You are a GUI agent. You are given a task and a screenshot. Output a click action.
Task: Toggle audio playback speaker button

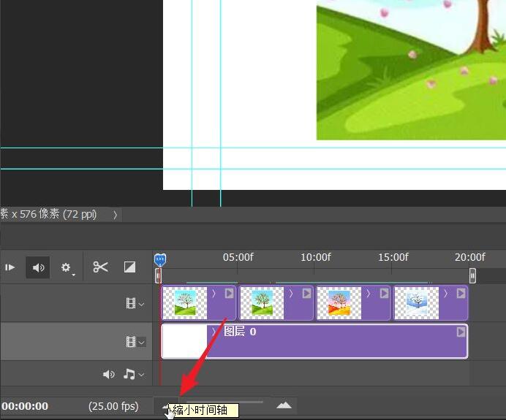tap(38, 267)
